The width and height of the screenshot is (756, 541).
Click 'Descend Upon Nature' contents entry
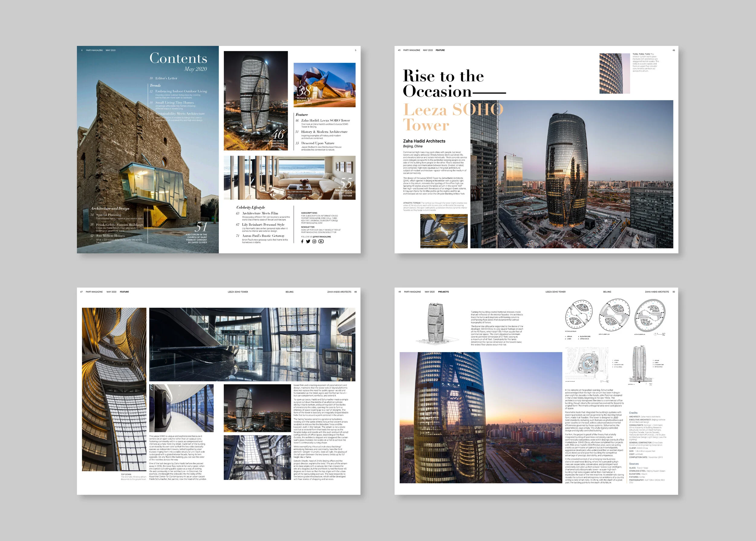318,143
